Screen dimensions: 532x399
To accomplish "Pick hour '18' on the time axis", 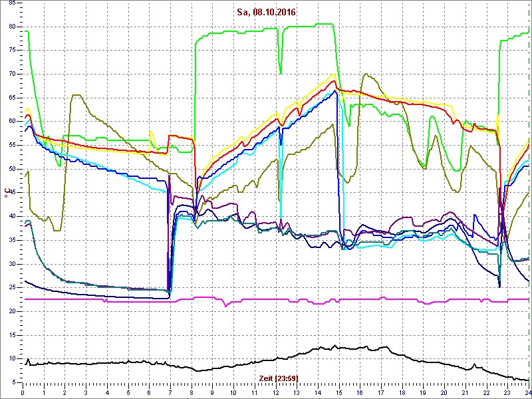I will click(x=403, y=392).
